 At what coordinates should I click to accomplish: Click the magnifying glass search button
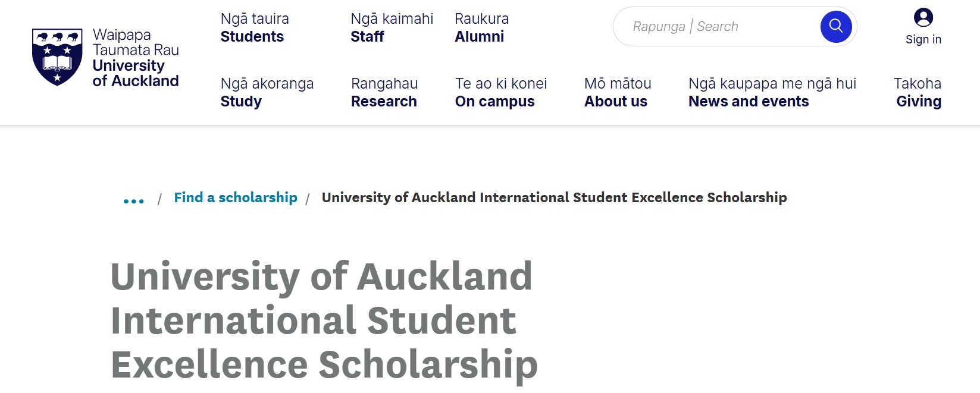tap(835, 27)
